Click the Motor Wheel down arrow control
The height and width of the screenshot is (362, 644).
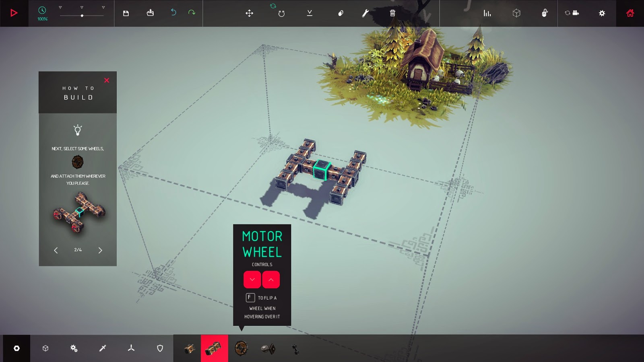pyautogui.click(x=252, y=280)
